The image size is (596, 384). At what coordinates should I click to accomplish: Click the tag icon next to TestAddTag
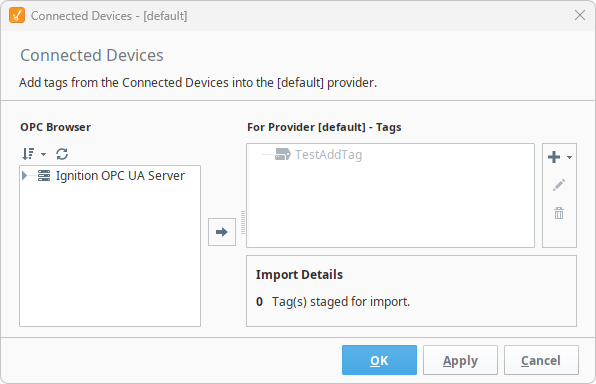tap(282, 154)
